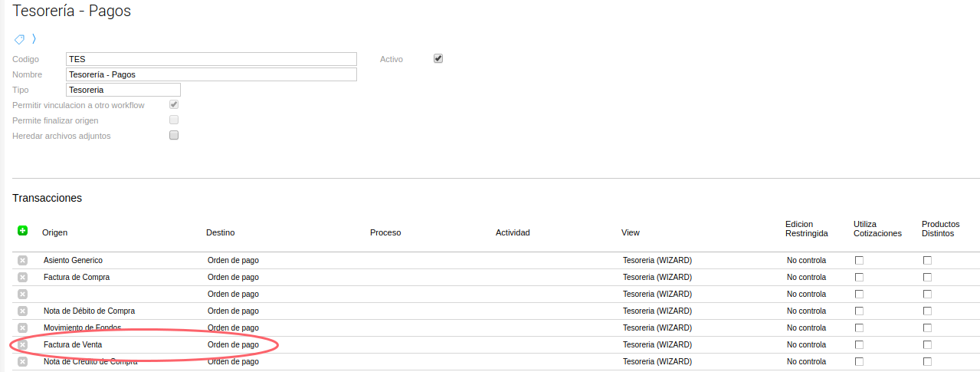The image size is (980, 372).
Task: Delete the Asiento Generico transaction row
Action: click(22, 261)
